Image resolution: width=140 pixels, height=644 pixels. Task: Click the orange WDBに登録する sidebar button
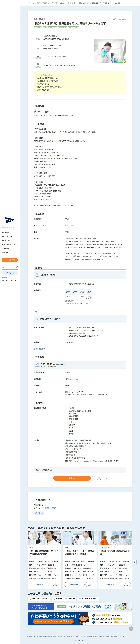pos(10,260)
